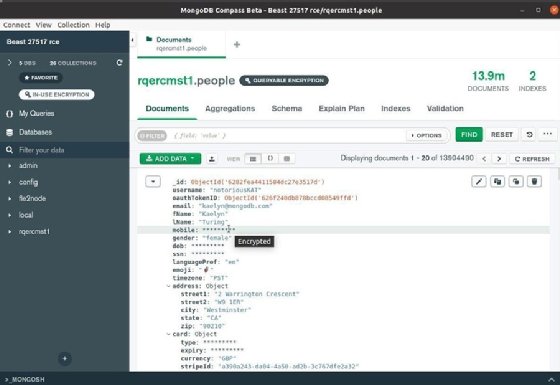The image size is (560, 385).
Task: Click the In-Use Encryption button
Action: [x=57, y=94]
